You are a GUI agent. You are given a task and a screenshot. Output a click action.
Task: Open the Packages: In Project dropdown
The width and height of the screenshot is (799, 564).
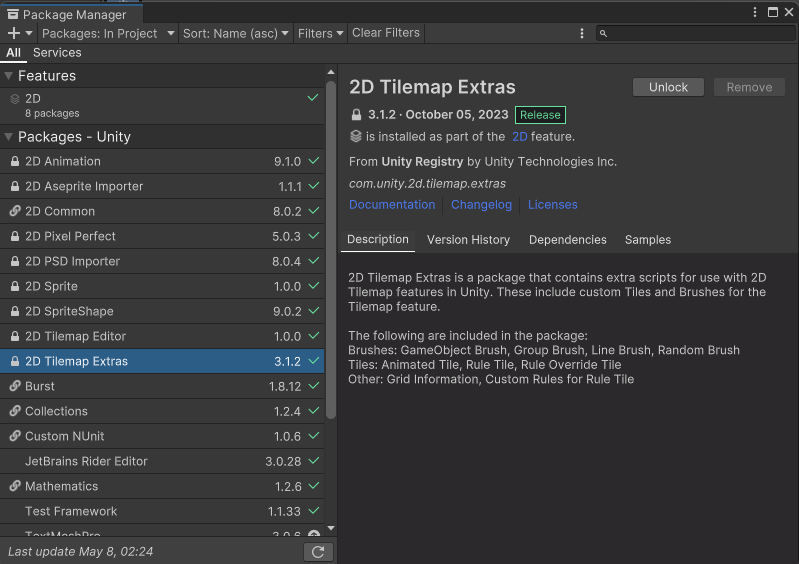tap(108, 34)
